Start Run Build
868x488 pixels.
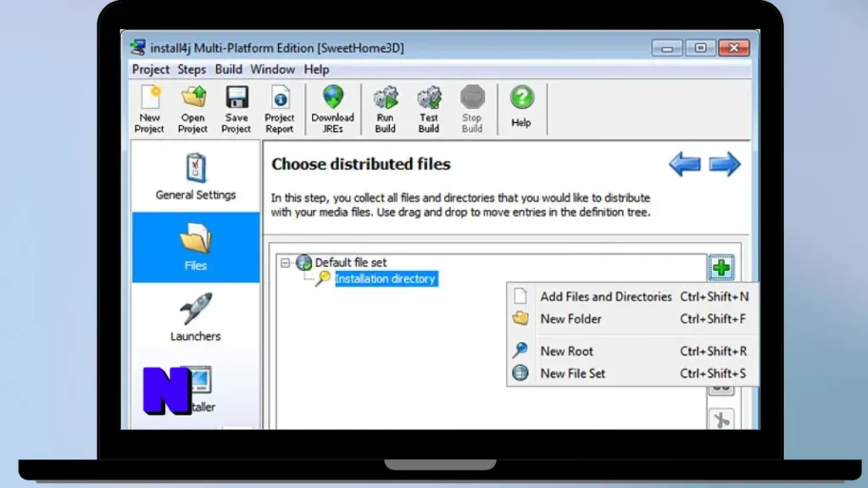[386, 109]
